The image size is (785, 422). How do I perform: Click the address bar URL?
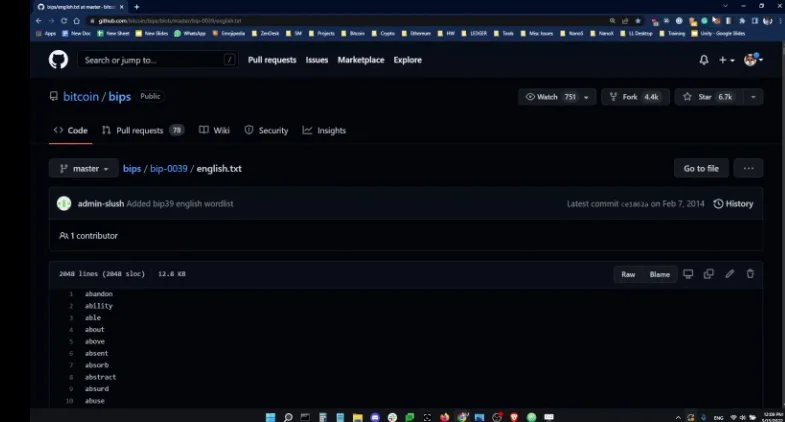click(170, 21)
